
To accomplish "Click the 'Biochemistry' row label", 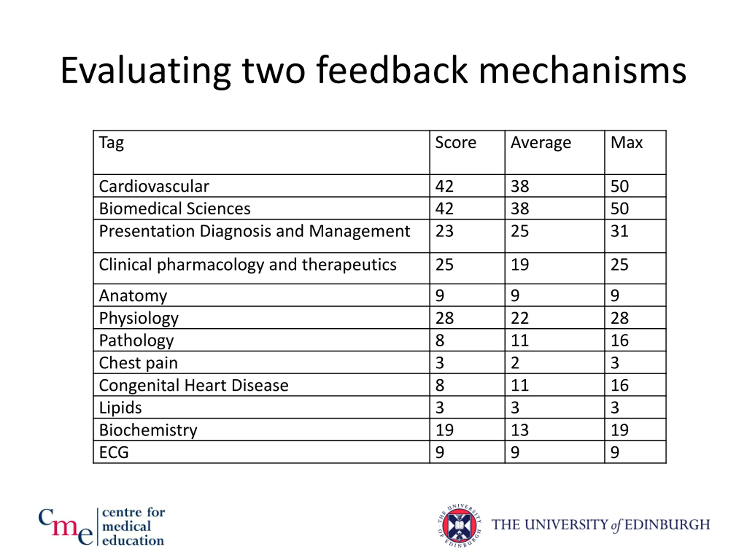I will [x=148, y=430].
